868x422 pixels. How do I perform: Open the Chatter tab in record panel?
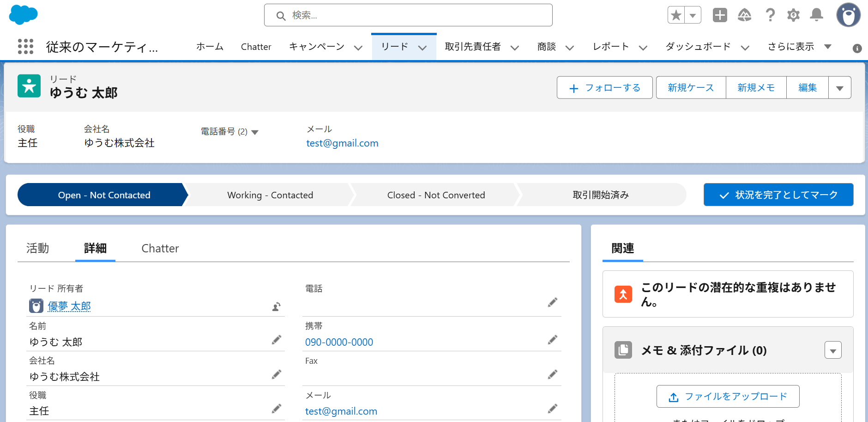[x=160, y=248]
